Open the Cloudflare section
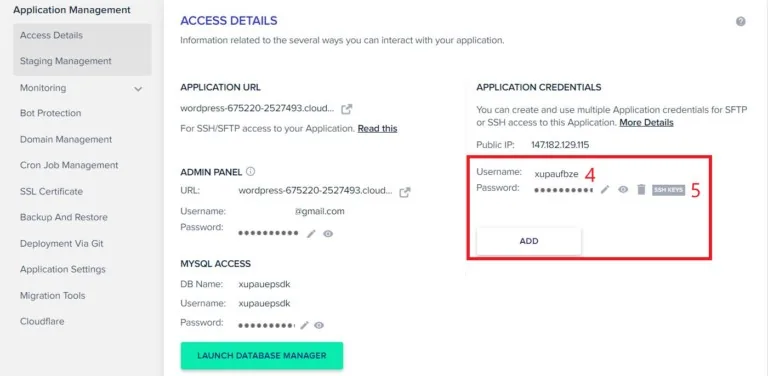The height and width of the screenshot is (376, 768). coord(42,321)
